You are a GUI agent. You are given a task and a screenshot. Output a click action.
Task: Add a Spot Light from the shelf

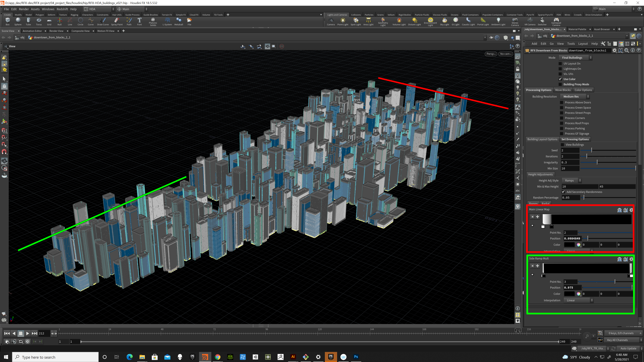point(356,21)
